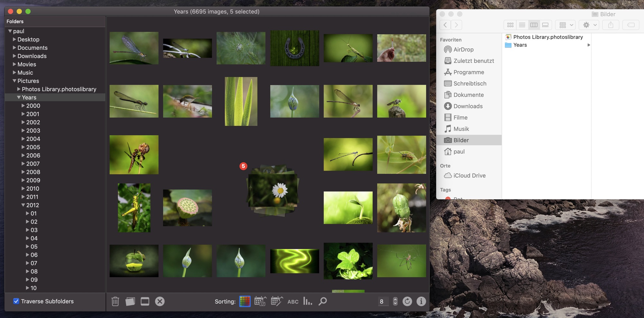Click the circular refresh icon
This screenshot has height=318, width=644.
tap(407, 301)
